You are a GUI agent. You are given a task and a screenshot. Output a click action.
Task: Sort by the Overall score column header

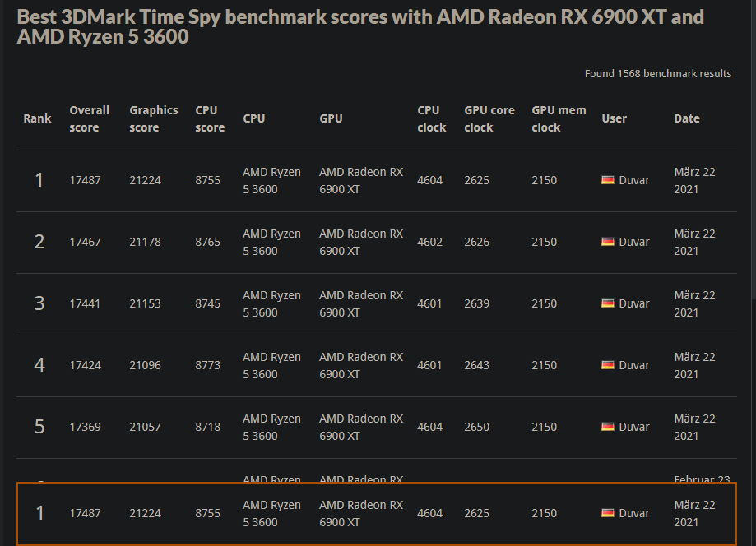[89, 118]
